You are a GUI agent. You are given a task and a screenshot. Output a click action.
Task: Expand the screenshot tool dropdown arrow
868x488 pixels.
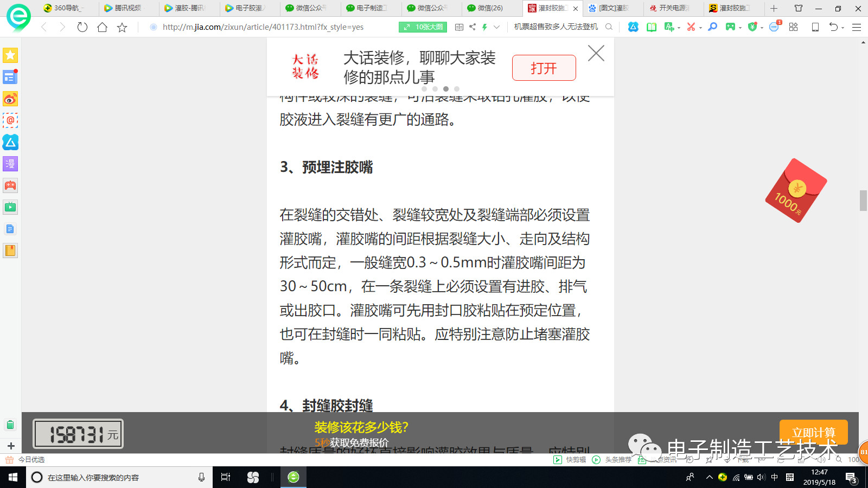(x=700, y=28)
